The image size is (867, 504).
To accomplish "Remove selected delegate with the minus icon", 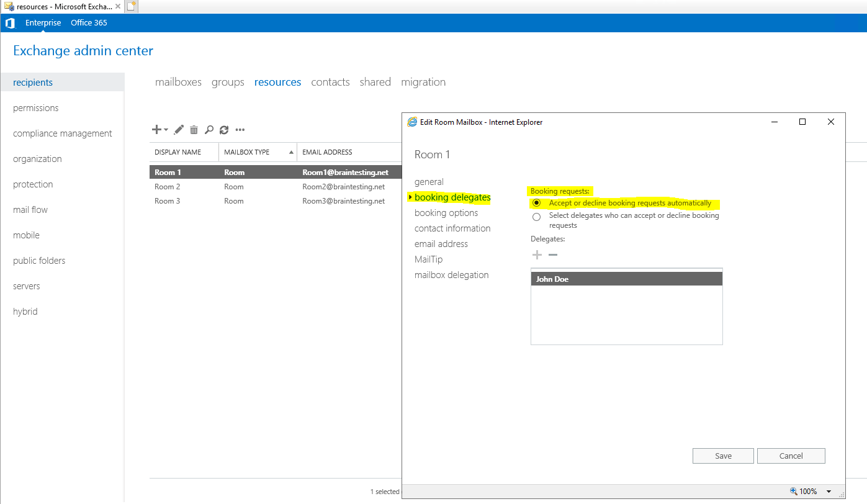I will pyautogui.click(x=552, y=254).
